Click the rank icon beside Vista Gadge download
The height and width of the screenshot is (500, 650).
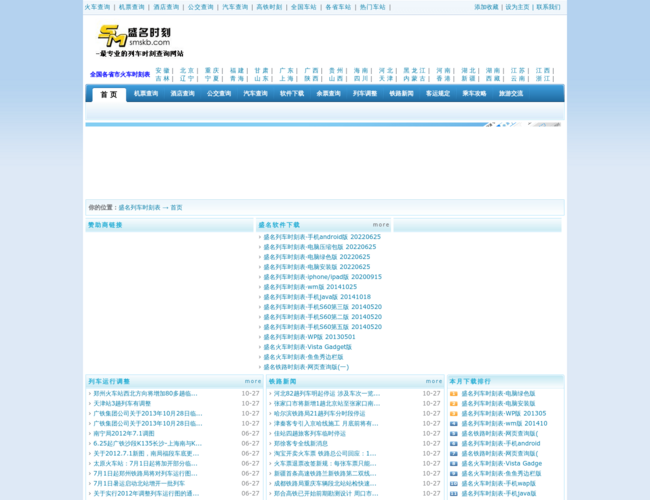(x=453, y=464)
